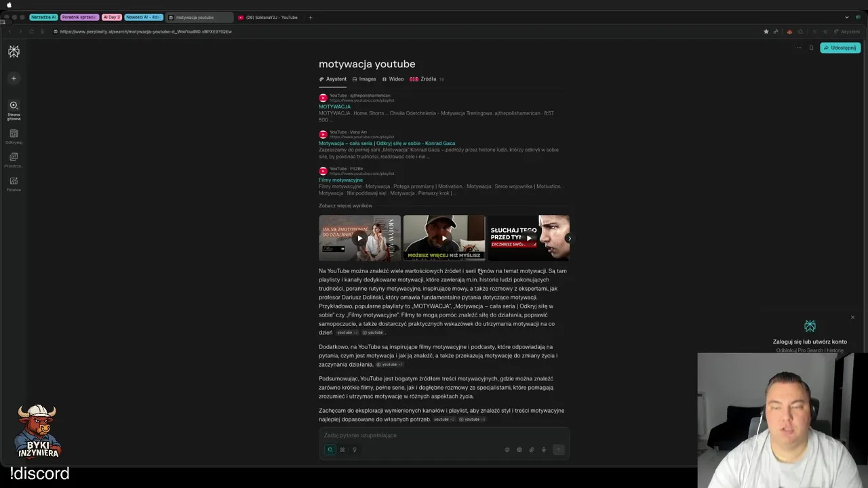Open Przestrzenie in sidebar
Screen dimensions: 868x488
point(14,161)
